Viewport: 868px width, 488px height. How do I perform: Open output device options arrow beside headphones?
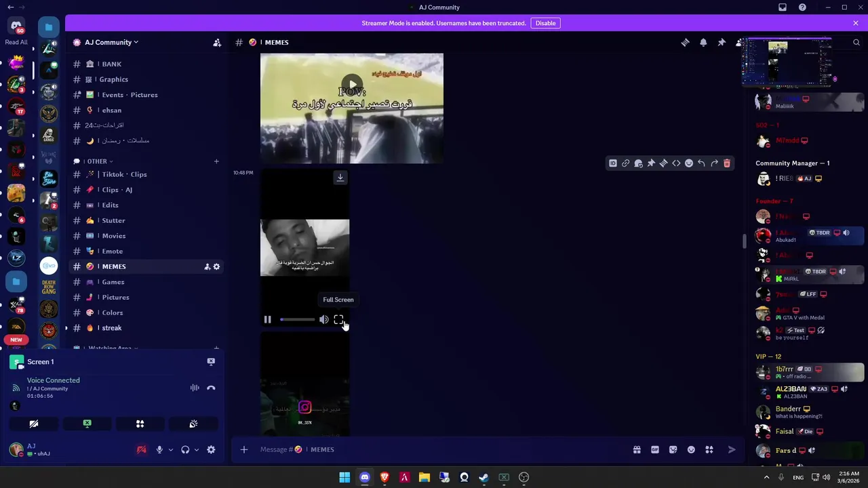click(197, 449)
